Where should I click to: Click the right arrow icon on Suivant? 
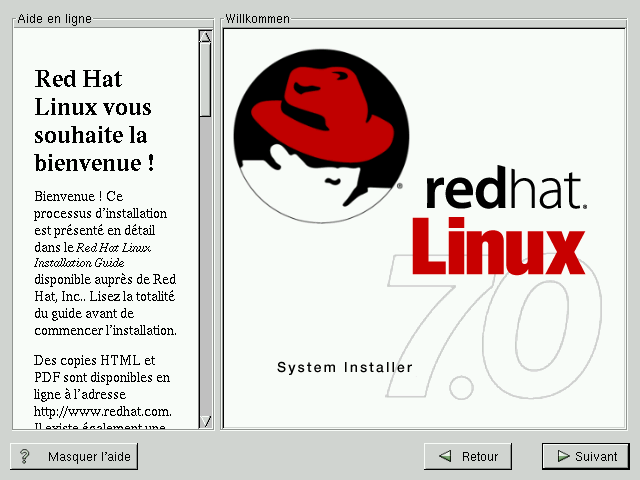(x=561, y=456)
